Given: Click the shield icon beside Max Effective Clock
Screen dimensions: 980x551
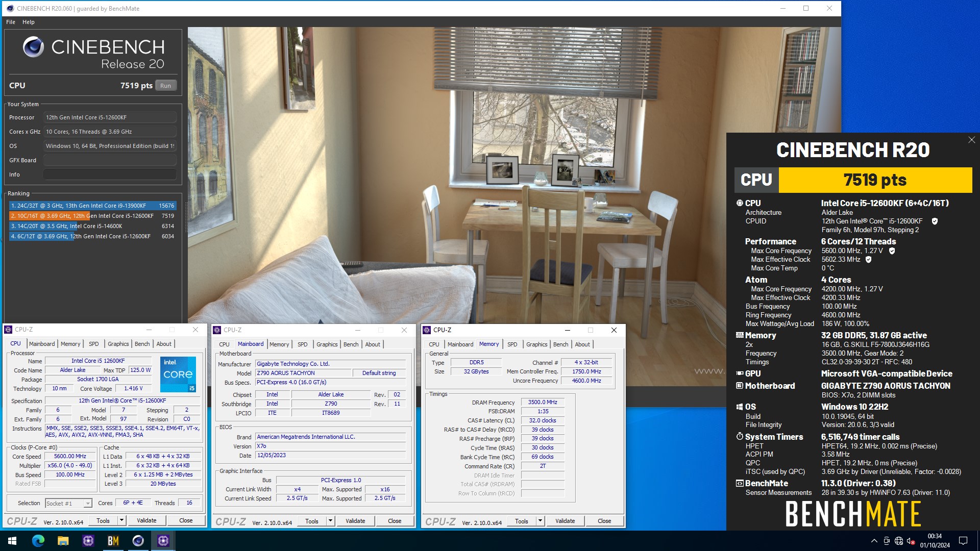Looking at the screenshot, I should (868, 259).
